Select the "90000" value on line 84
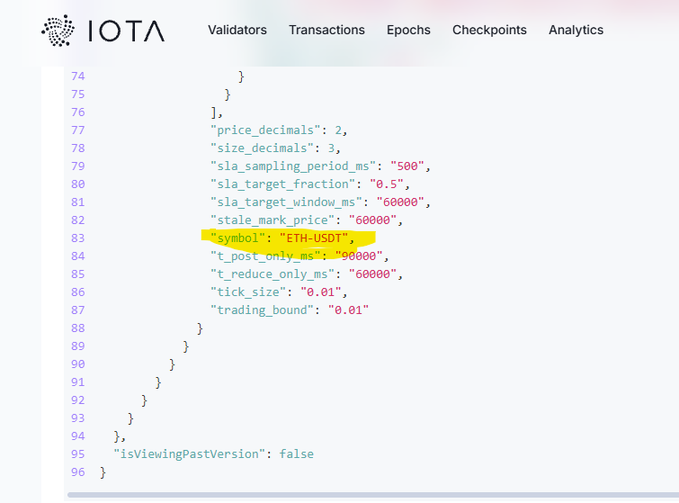This screenshot has width=679, height=503. (359, 256)
